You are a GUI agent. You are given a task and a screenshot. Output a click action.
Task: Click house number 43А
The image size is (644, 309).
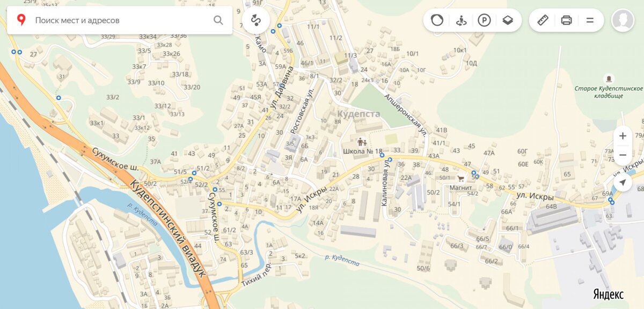(x=434, y=156)
